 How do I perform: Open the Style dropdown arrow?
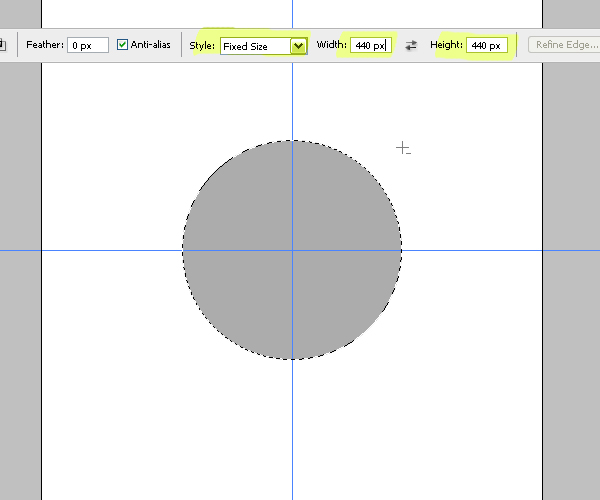tap(298, 46)
